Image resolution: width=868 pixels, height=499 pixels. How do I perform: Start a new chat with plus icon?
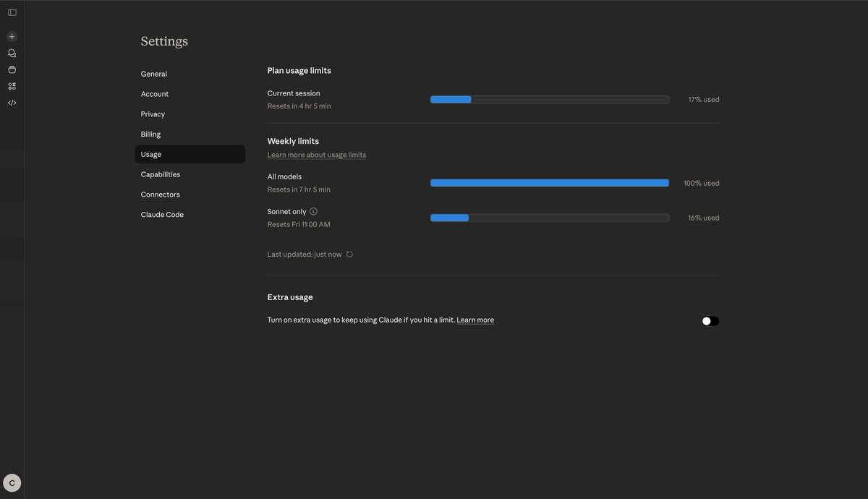[x=12, y=36]
